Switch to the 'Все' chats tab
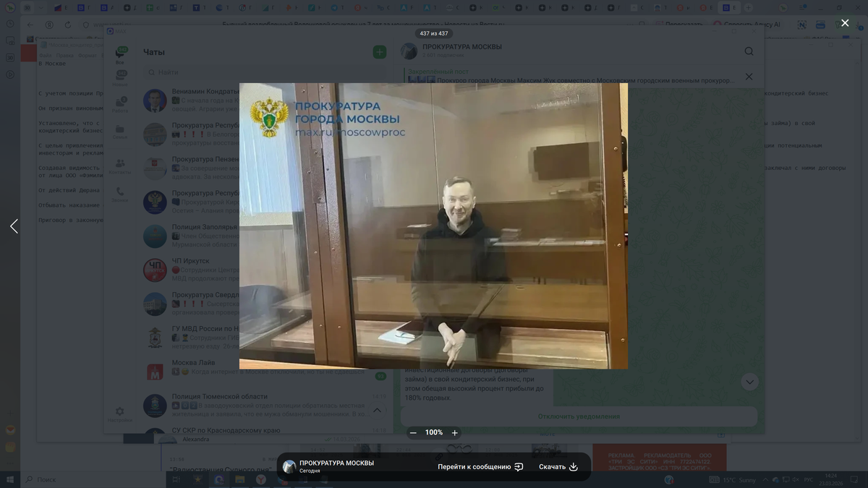868x488 pixels. coord(120,56)
